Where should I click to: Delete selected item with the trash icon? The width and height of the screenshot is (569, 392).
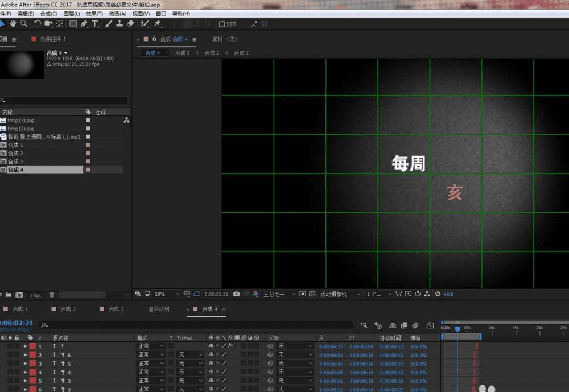[x=52, y=295]
